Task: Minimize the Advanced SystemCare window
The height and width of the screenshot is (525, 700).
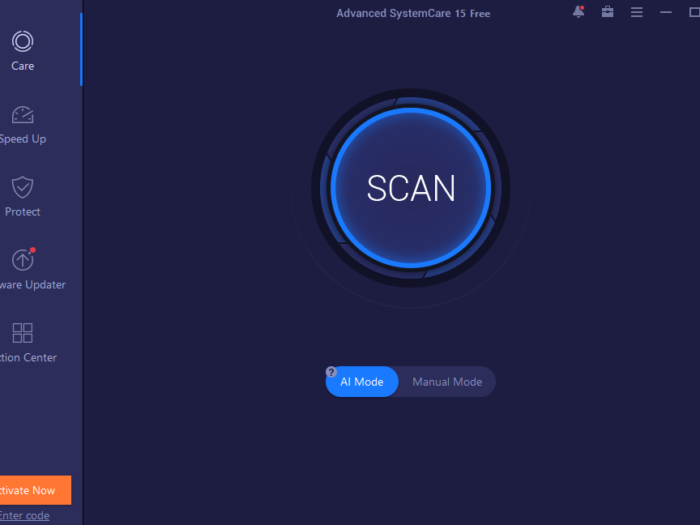Action: [665, 13]
